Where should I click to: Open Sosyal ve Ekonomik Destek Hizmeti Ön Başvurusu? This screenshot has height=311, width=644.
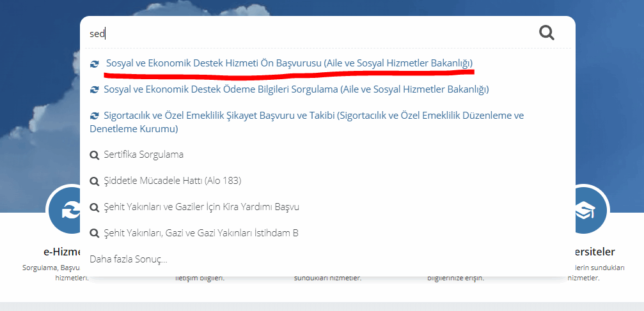pyautogui.click(x=288, y=63)
